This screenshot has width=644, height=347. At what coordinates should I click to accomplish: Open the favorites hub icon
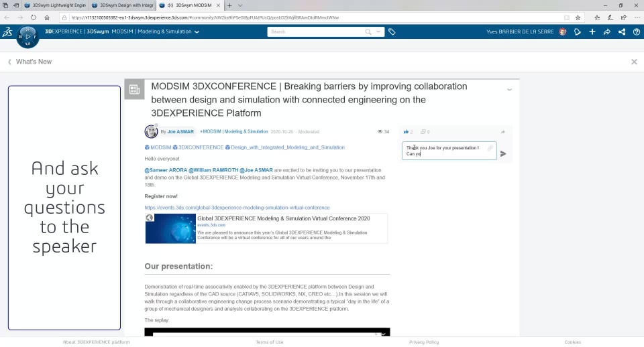pos(597,17)
